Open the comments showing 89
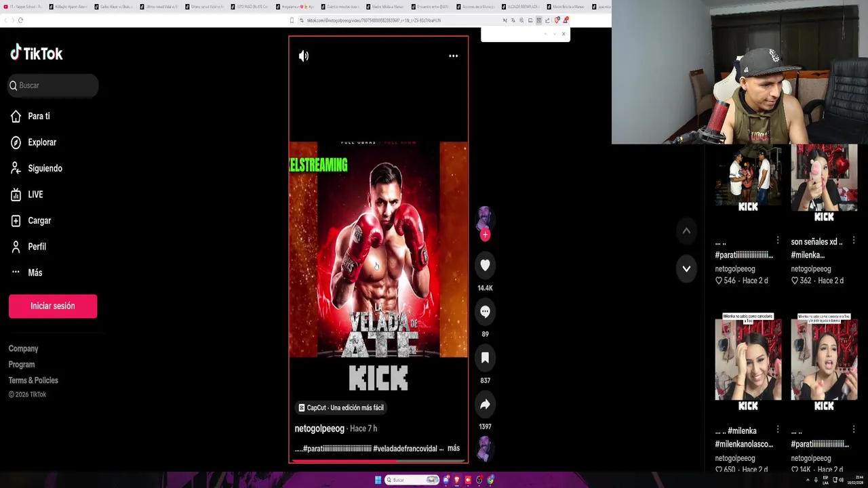Image resolution: width=868 pixels, height=488 pixels. coord(485,312)
